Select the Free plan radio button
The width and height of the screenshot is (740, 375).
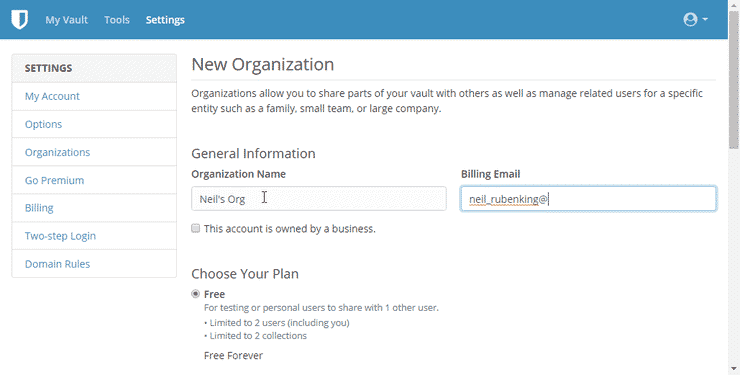click(x=195, y=294)
